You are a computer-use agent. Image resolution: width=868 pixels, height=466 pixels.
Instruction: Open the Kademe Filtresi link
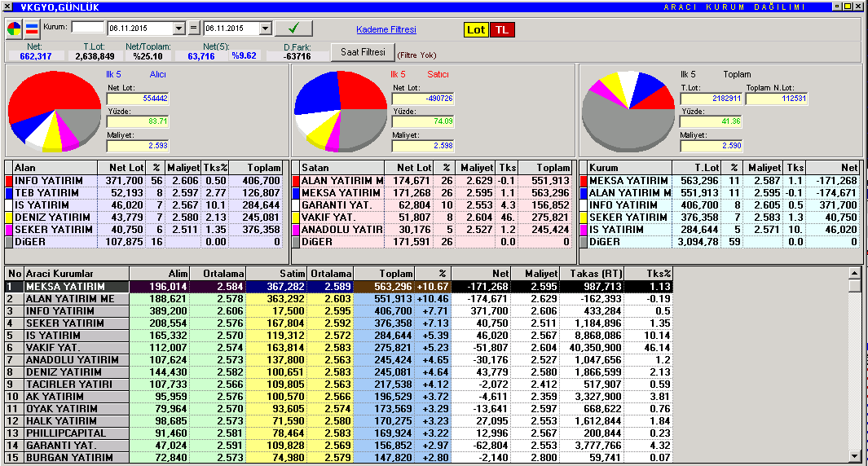(386, 29)
